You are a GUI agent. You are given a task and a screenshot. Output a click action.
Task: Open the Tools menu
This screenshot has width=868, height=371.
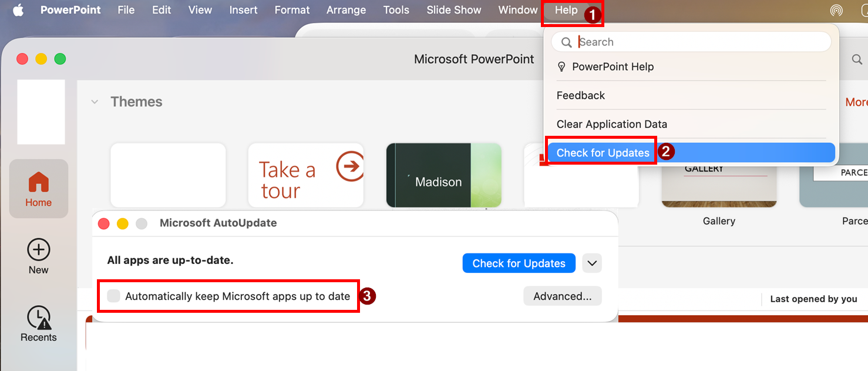pos(396,10)
